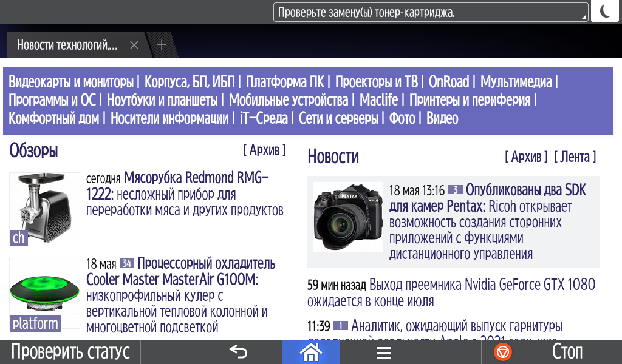Open the OnRoad section
The image size is (622, 364).
pyautogui.click(x=449, y=82)
